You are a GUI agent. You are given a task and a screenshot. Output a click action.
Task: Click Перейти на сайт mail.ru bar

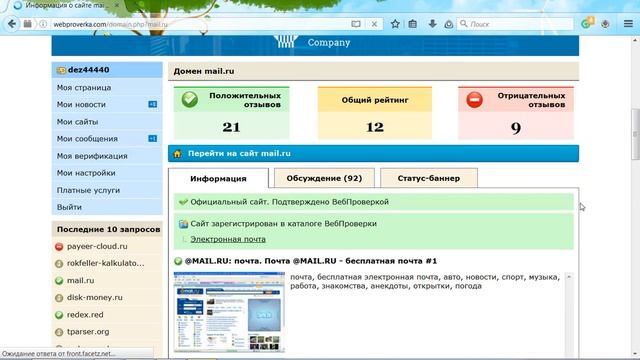(x=373, y=153)
